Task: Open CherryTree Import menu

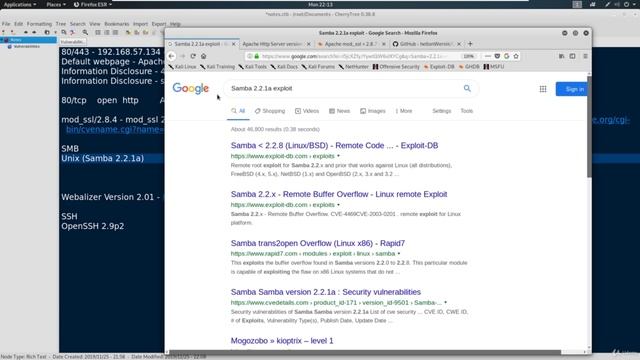Action: tap(140, 24)
